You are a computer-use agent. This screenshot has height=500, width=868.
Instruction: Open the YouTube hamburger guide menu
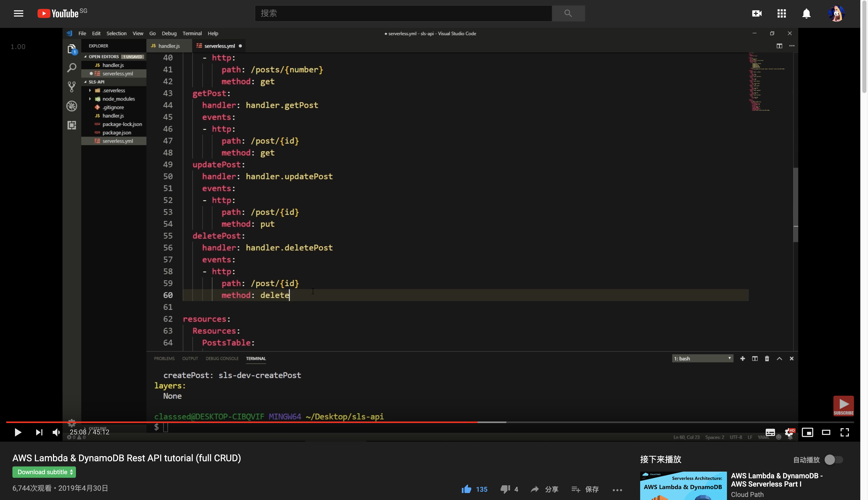pos(19,13)
